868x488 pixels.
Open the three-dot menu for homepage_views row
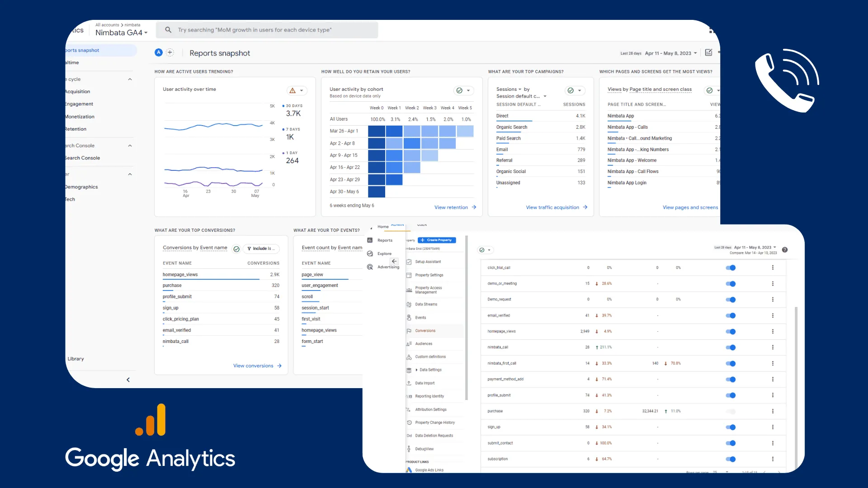coord(773,331)
